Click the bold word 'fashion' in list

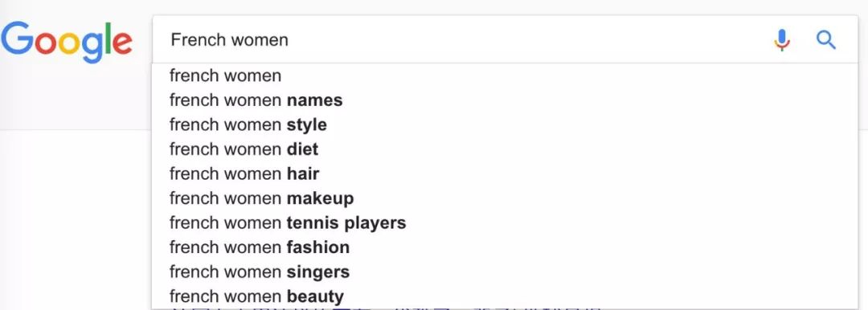pos(317,247)
